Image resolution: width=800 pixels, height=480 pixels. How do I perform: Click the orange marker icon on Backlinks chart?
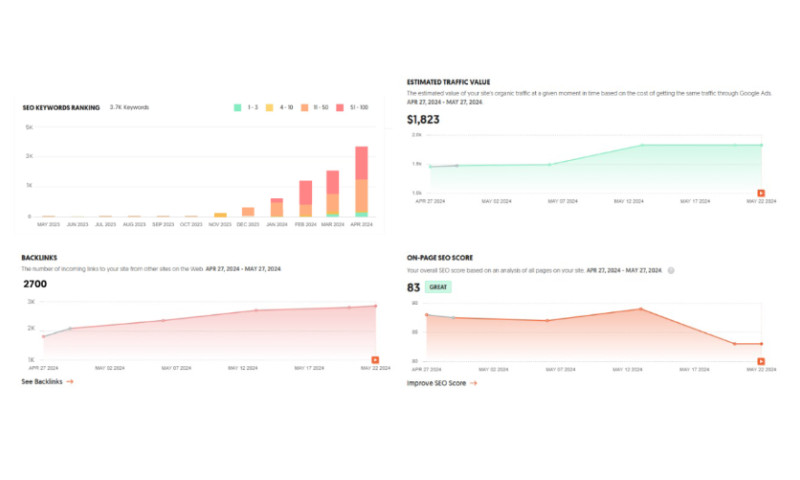pyautogui.click(x=375, y=360)
